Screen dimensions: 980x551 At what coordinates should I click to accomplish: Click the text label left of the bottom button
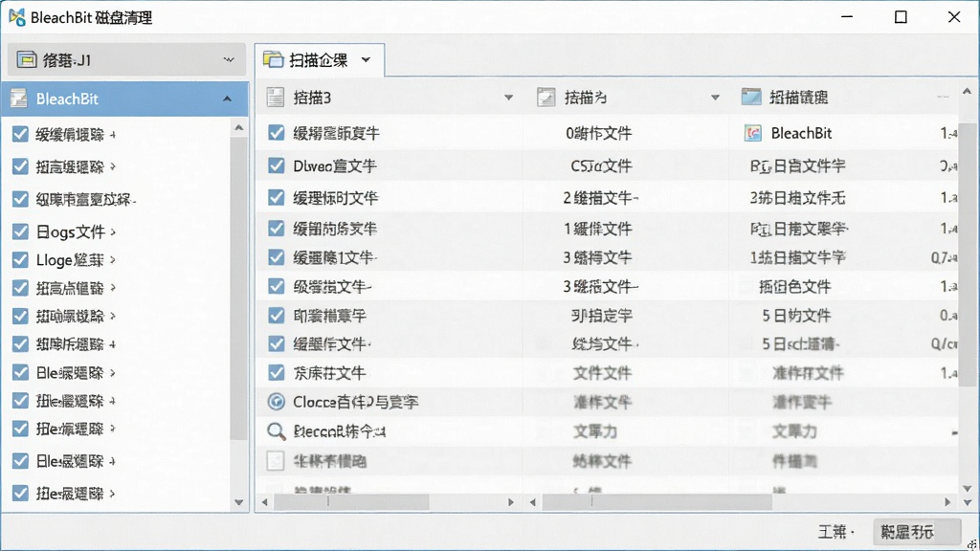point(835,532)
